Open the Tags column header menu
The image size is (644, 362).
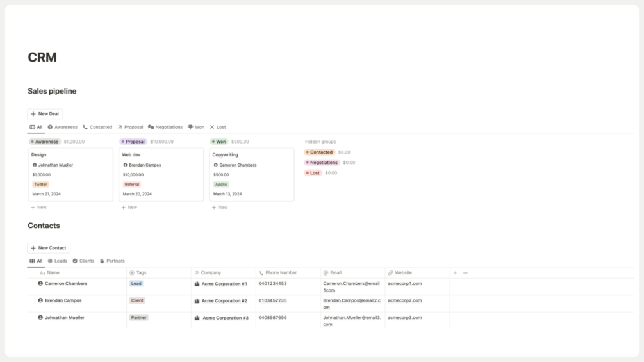(x=158, y=272)
